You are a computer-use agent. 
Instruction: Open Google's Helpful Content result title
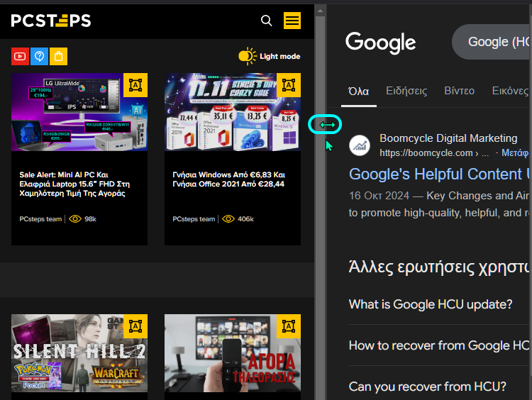pyautogui.click(x=438, y=174)
